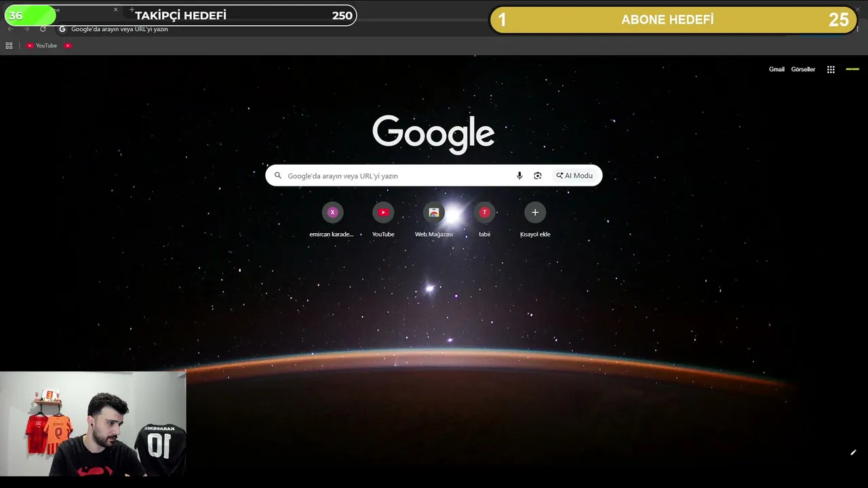Open the Google apps grid menu

(x=831, y=69)
